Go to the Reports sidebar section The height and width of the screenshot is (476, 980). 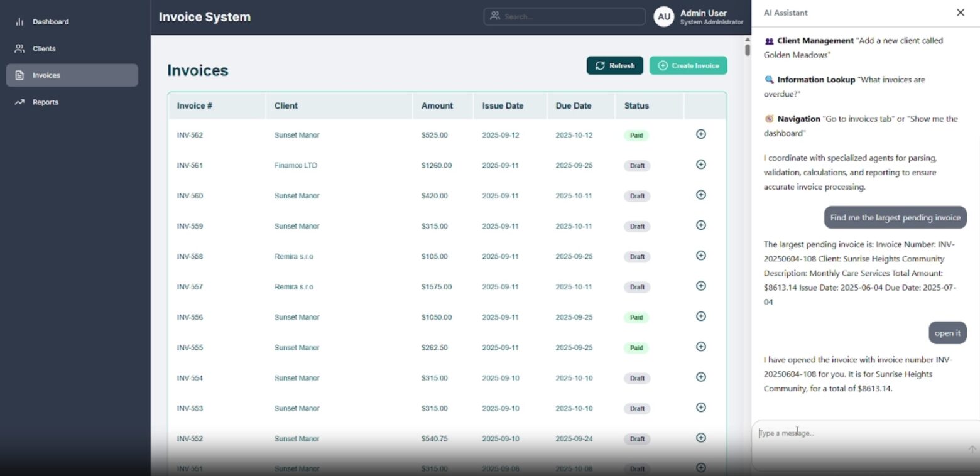click(x=45, y=102)
